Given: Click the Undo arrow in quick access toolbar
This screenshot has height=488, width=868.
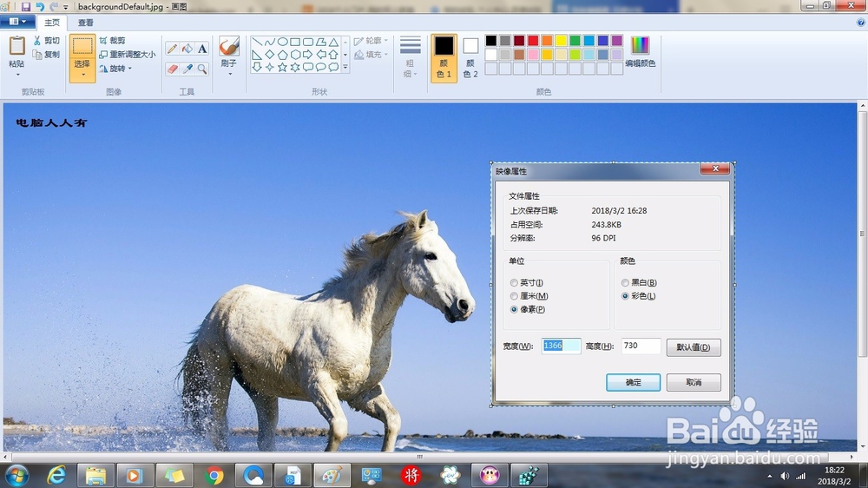Looking at the screenshot, I should click(40, 7).
